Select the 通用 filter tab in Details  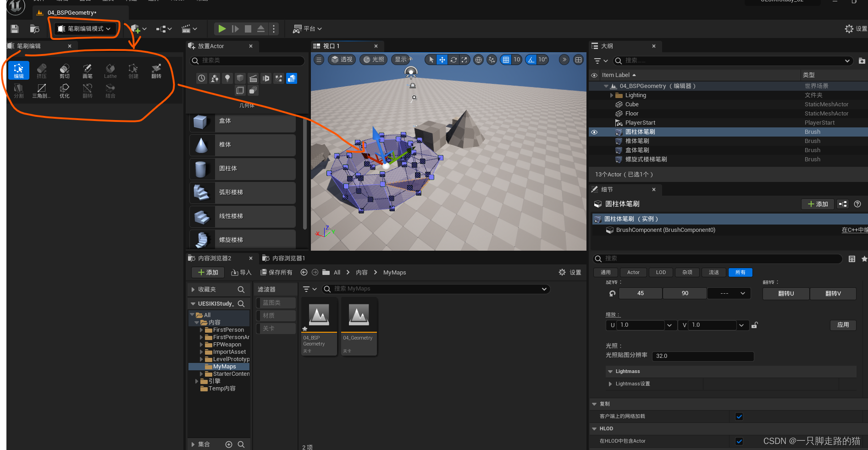(606, 272)
